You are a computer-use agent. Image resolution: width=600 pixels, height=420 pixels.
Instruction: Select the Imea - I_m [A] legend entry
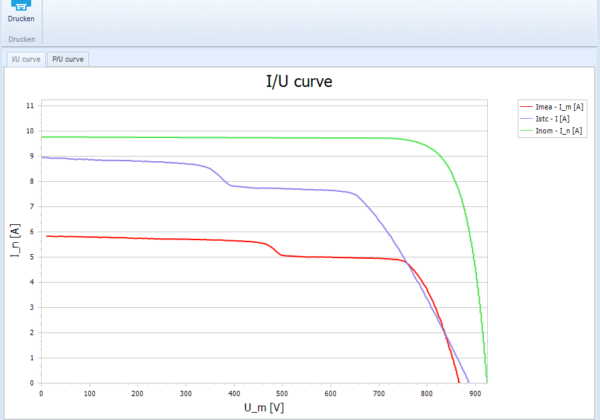pyautogui.click(x=552, y=107)
